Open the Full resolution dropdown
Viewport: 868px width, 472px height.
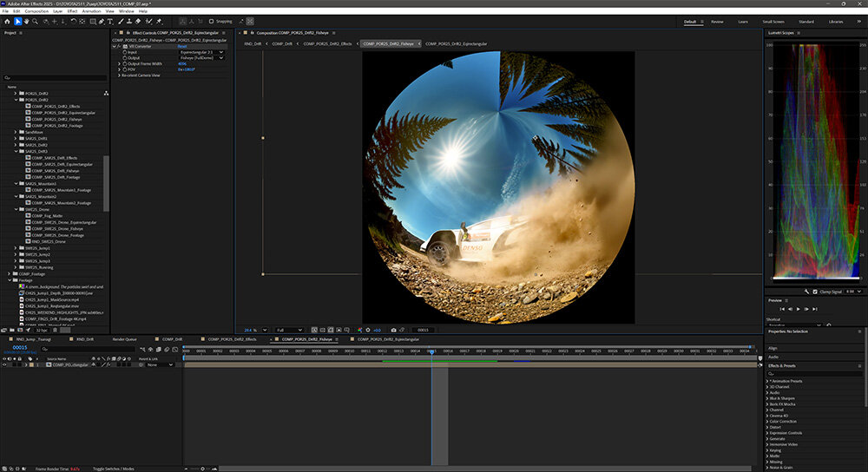[x=289, y=330]
